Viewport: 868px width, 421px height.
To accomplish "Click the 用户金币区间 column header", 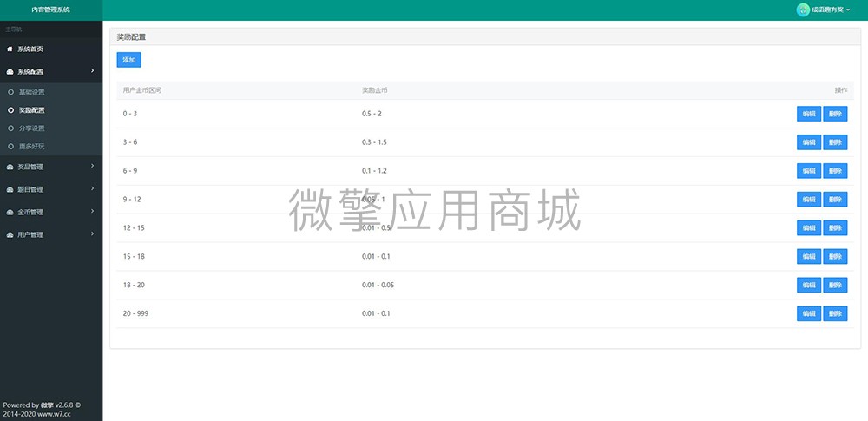I will (142, 90).
